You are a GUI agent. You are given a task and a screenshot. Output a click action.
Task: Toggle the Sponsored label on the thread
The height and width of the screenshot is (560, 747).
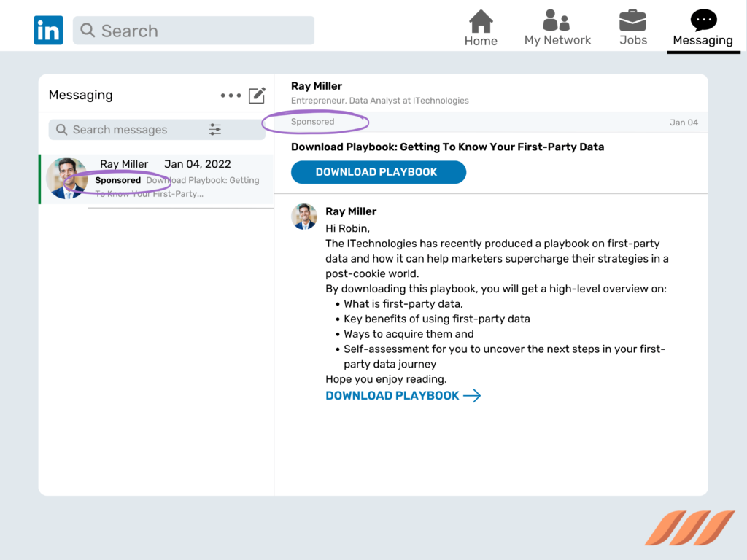[117, 180]
